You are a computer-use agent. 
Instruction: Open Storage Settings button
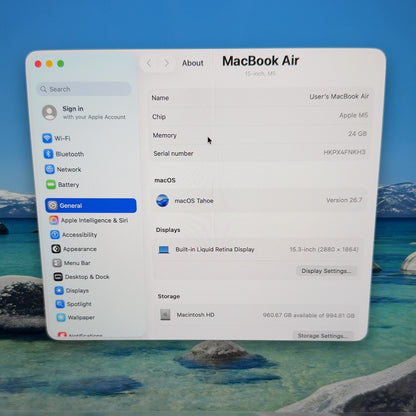click(322, 336)
